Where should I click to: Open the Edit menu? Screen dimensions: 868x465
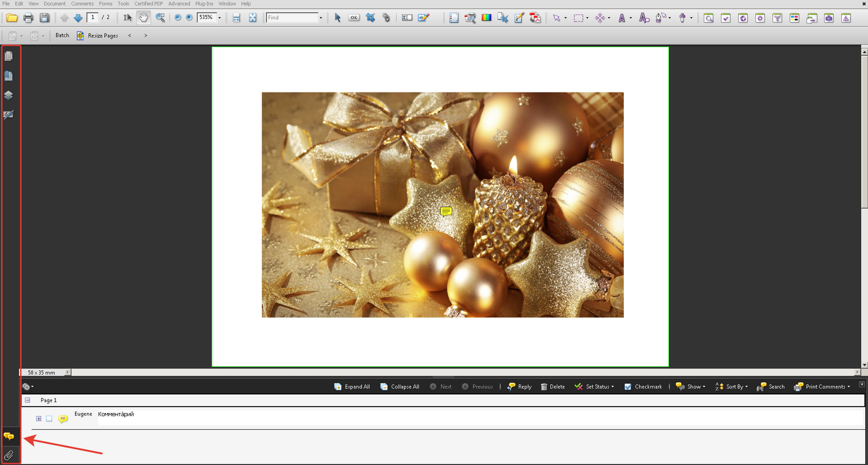tap(19, 3)
